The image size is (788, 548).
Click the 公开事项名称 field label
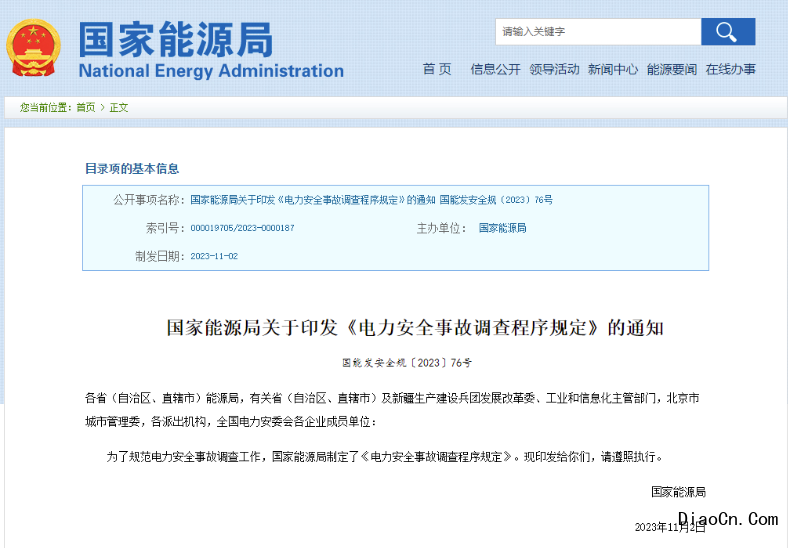tap(149, 200)
